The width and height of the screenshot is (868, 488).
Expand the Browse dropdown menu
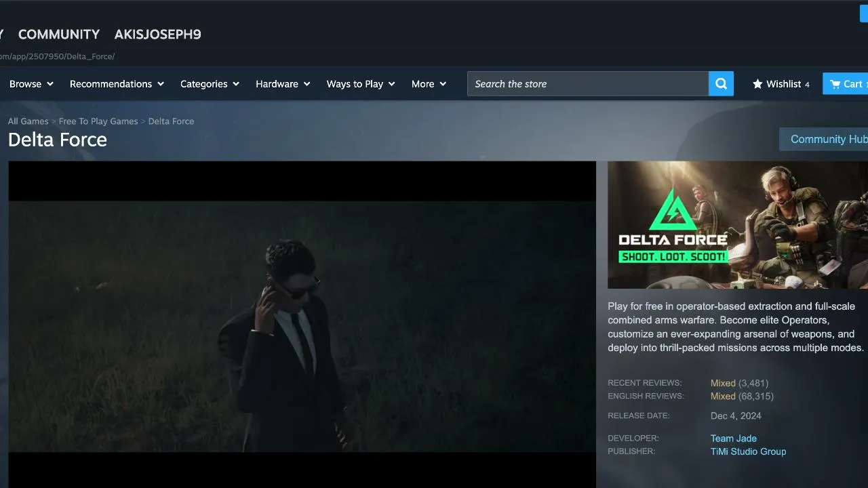coord(31,84)
